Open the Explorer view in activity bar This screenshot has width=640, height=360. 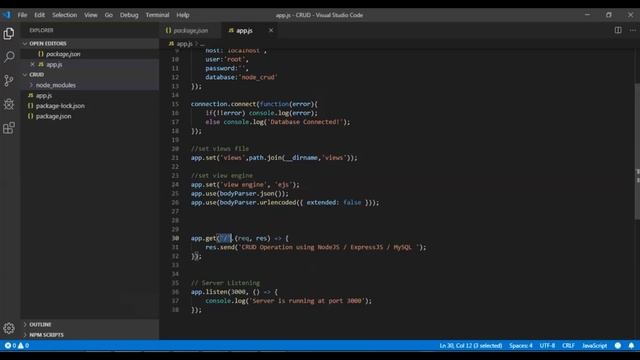coord(9,33)
